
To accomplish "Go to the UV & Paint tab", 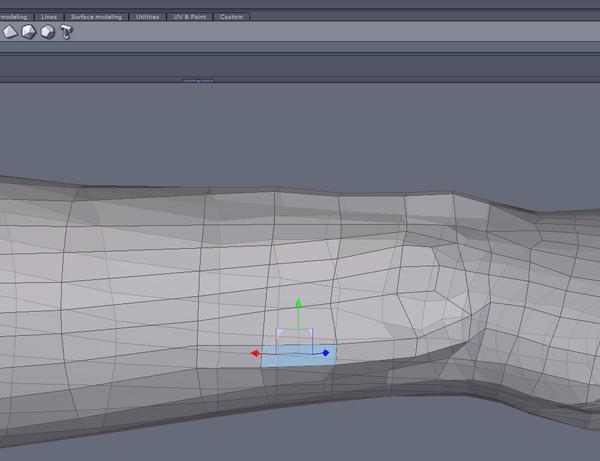I will (190, 17).
